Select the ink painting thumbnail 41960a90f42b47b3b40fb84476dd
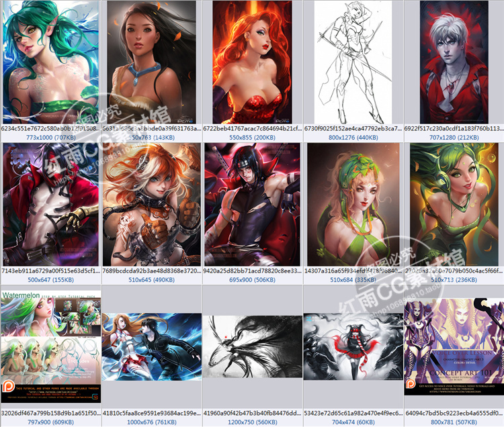The width and height of the screenshot is (504, 427). pos(252,346)
